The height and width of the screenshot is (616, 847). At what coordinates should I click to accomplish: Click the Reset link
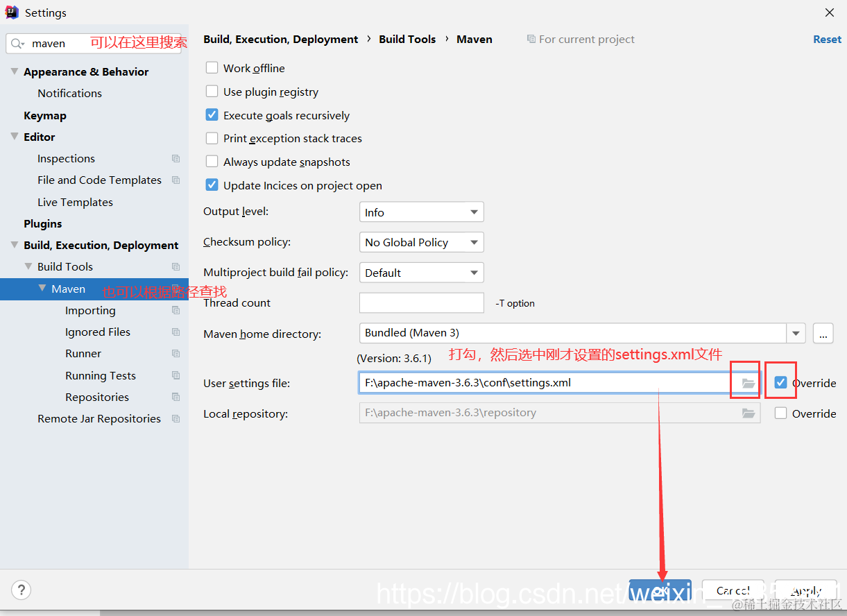pos(827,40)
